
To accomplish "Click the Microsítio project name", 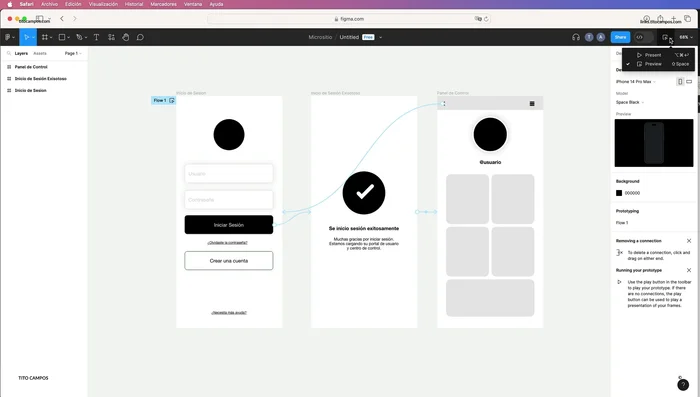I will tap(320, 37).
